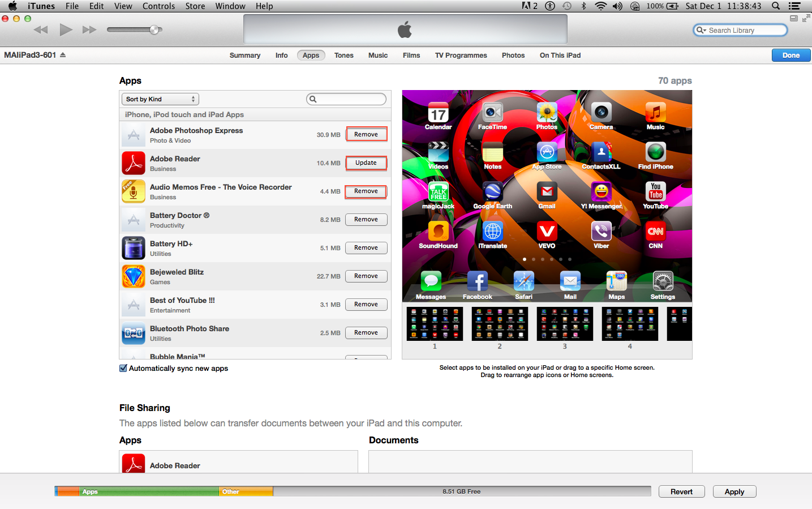The width and height of the screenshot is (812, 509).
Task: Click the Camera app icon
Action: click(x=602, y=112)
